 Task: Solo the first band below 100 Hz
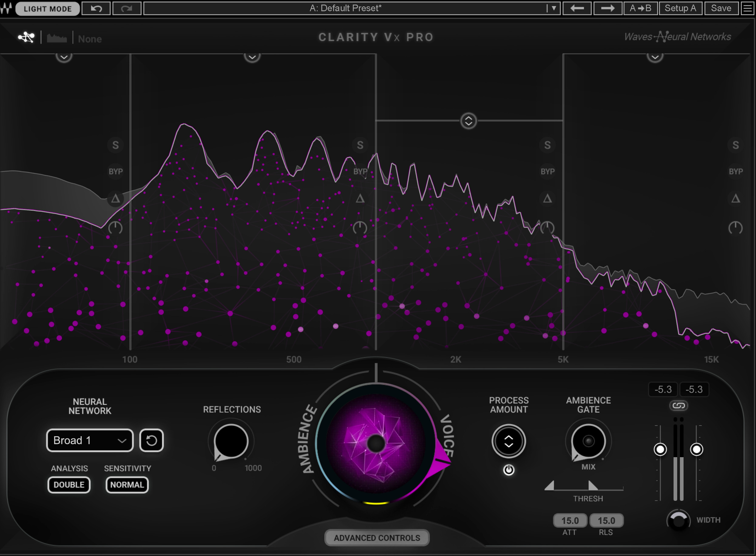click(x=115, y=145)
